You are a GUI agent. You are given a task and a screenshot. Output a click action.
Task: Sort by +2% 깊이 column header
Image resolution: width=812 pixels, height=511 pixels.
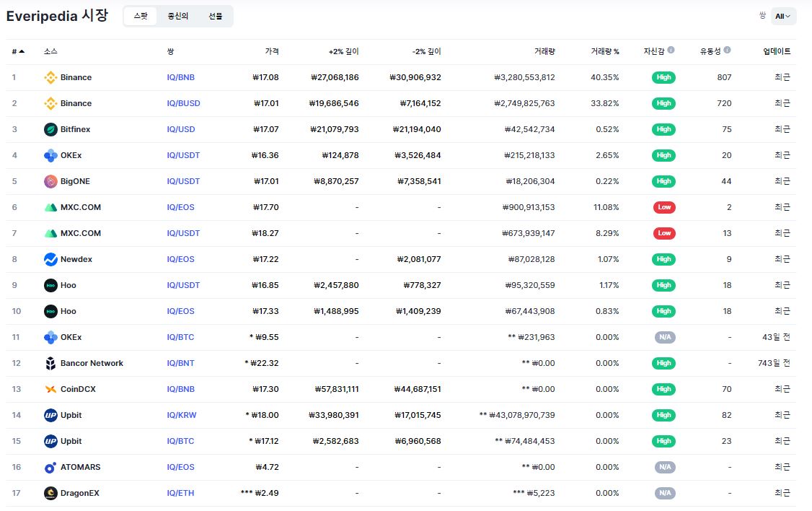[344, 51]
